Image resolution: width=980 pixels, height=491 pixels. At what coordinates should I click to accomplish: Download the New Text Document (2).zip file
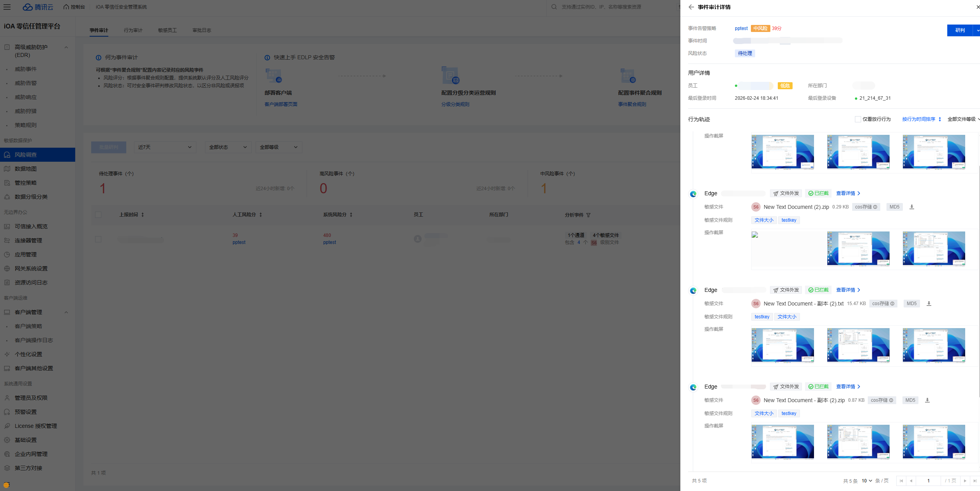911,207
